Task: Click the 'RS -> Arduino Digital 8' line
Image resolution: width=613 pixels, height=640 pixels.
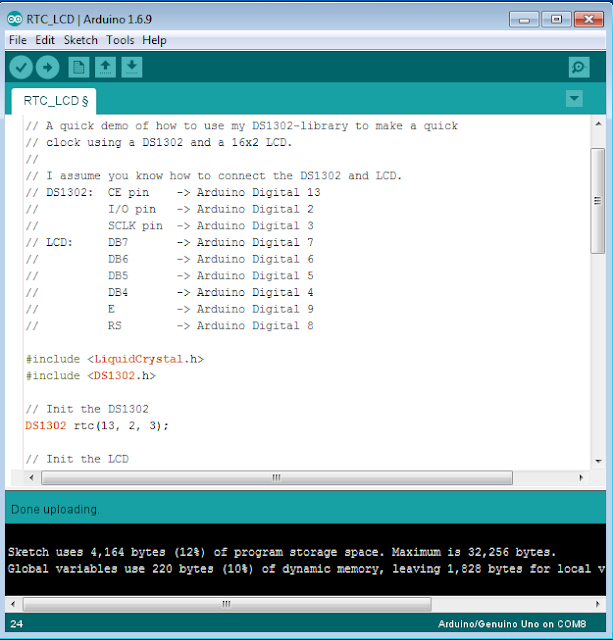Action: (169, 326)
